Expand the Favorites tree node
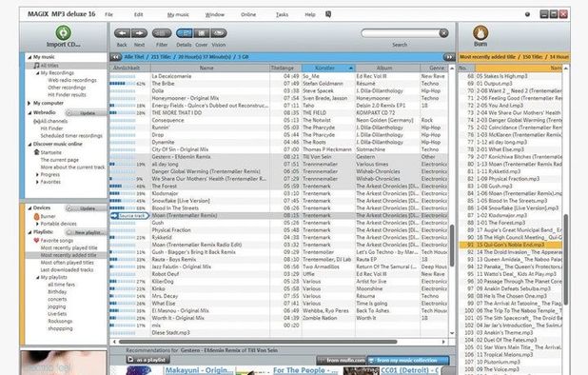Image resolution: width=588 pixels, height=375 pixels. click(x=37, y=182)
